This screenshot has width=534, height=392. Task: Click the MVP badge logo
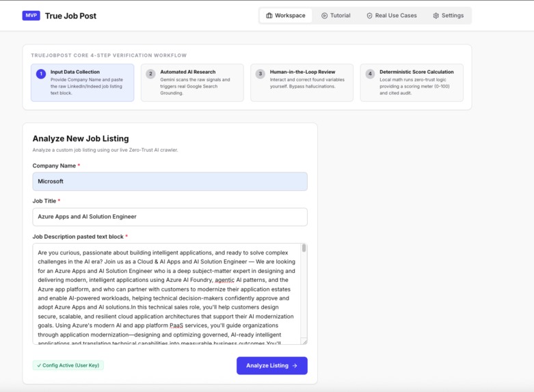coord(31,16)
